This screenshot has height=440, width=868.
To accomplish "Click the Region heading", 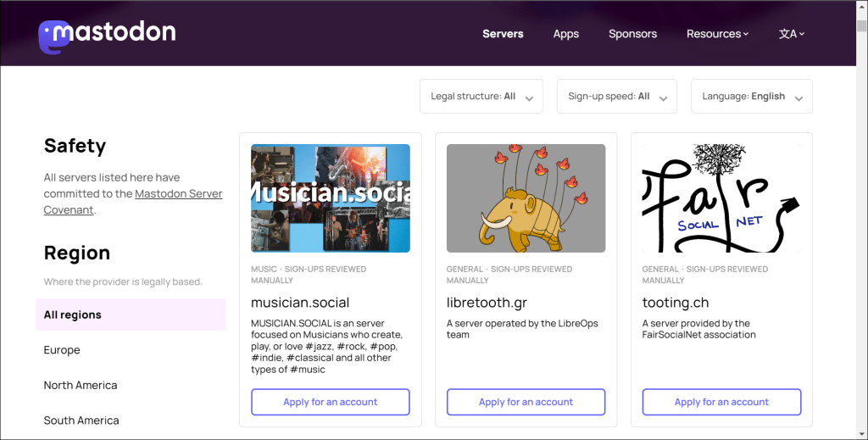I will pyautogui.click(x=77, y=253).
